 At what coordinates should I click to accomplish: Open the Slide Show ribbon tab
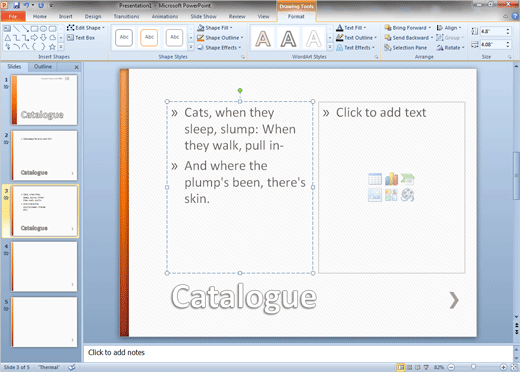coord(203,16)
